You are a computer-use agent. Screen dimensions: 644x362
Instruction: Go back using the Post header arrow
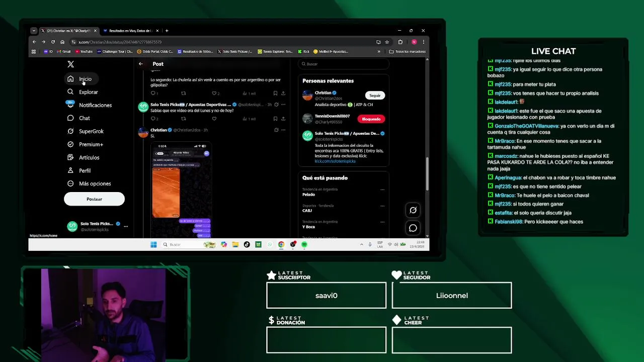pyautogui.click(x=141, y=64)
